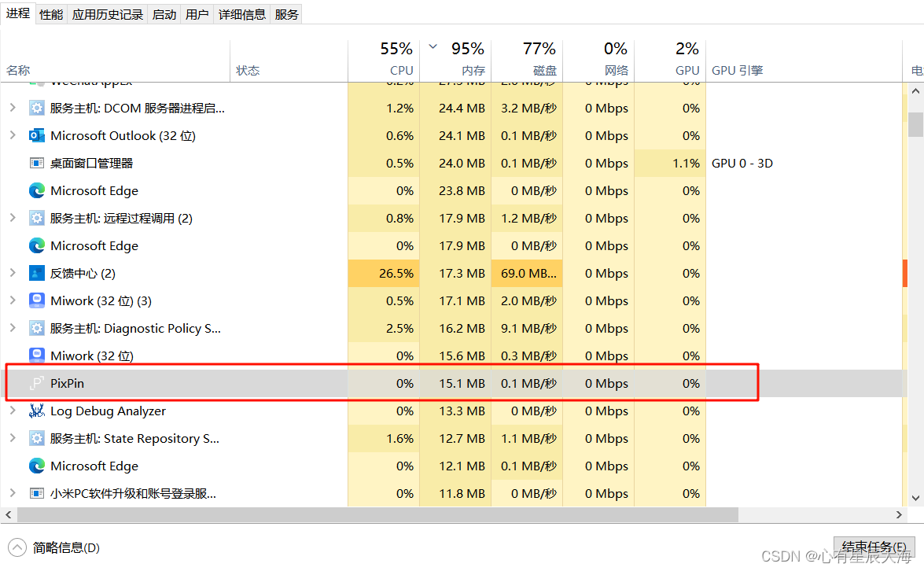The width and height of the screenshot is (924, 571).
Task: Open the 详细信息 tab
Action: click(x=241, y=15)
